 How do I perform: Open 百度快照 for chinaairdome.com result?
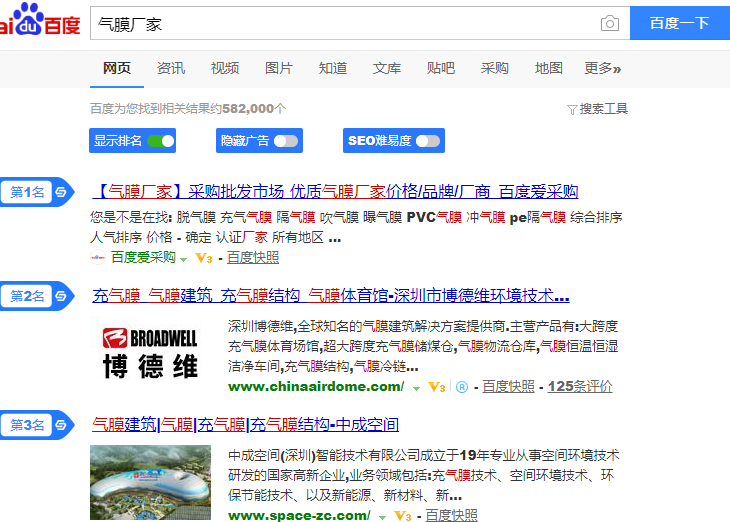click(508, 386)
